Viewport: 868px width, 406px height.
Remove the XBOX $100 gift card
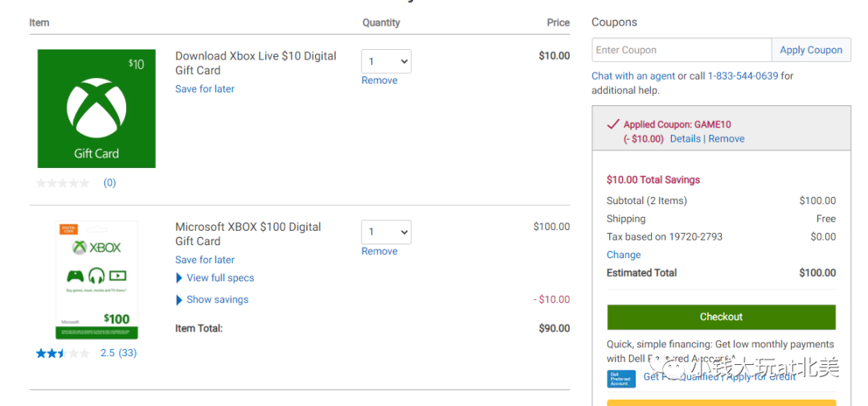pyautogui.click(x=379, y=252)
